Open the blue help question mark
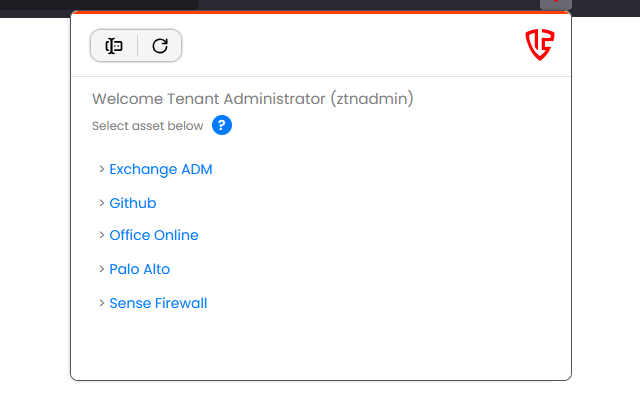The height and width of the screenshot is (400, 640). [x=222, y=126]
